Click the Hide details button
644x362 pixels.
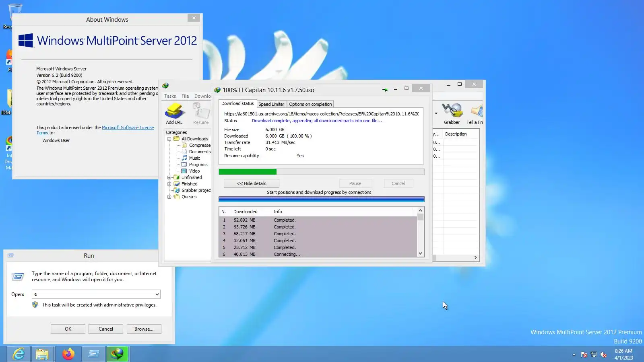252,183
